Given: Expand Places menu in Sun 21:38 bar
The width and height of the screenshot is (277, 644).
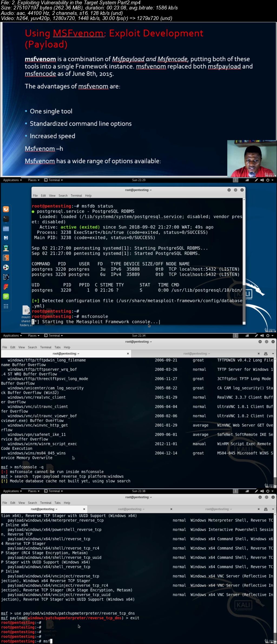Looking at the screenshot, I should tap(34, 491).
